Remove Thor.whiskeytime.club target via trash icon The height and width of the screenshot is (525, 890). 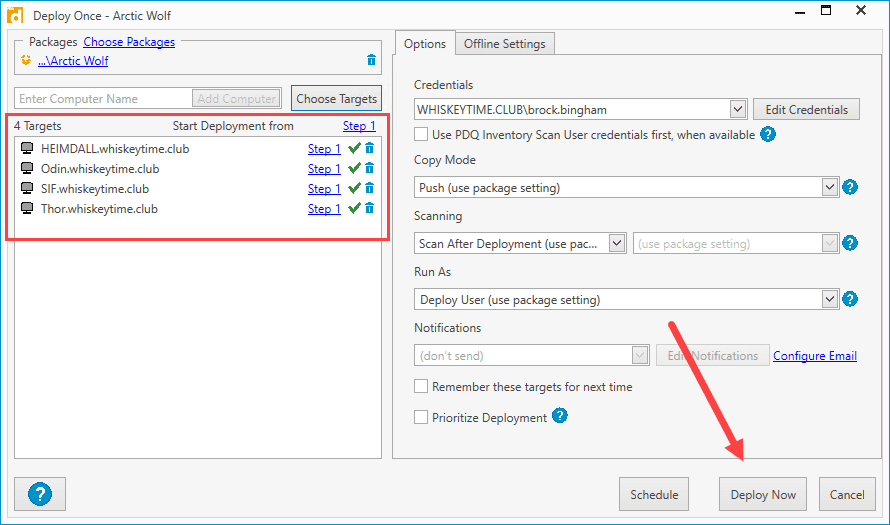point(370,208)
